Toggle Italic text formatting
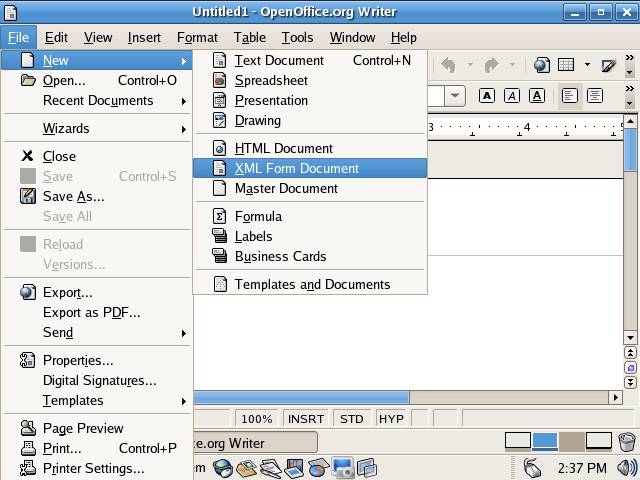This screenshot has width=640, height=480. (512, 96)
